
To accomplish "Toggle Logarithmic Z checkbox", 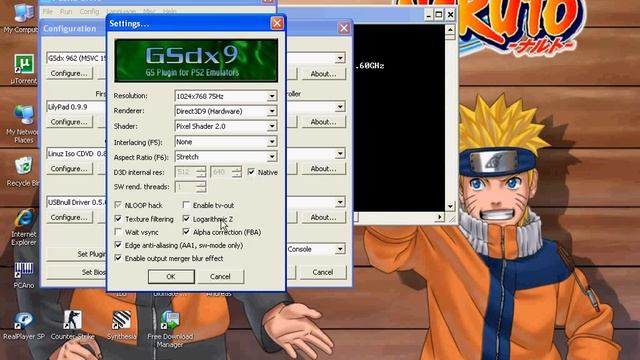I will (186, 219).
